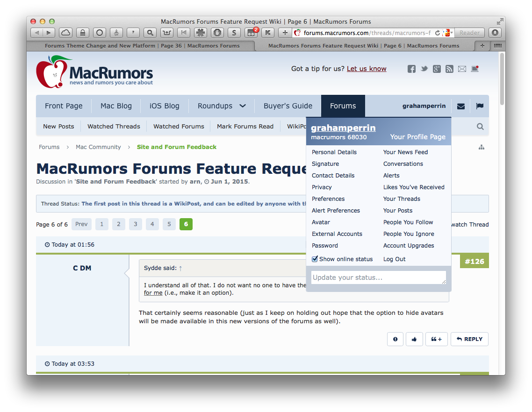Open a new Safari tab with plus button
The image size is (532, 412).
[x=482, y=46]
